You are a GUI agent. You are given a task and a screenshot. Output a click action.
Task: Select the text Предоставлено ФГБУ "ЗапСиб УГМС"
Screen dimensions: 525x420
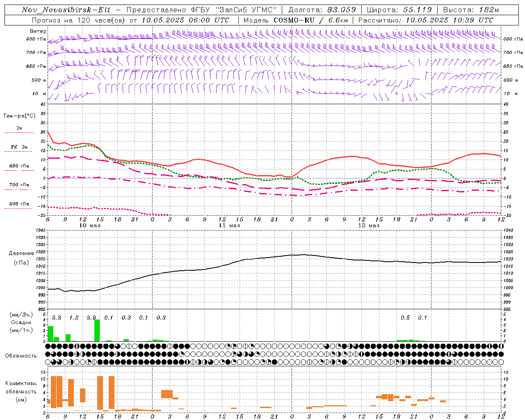tap(202, 10)
